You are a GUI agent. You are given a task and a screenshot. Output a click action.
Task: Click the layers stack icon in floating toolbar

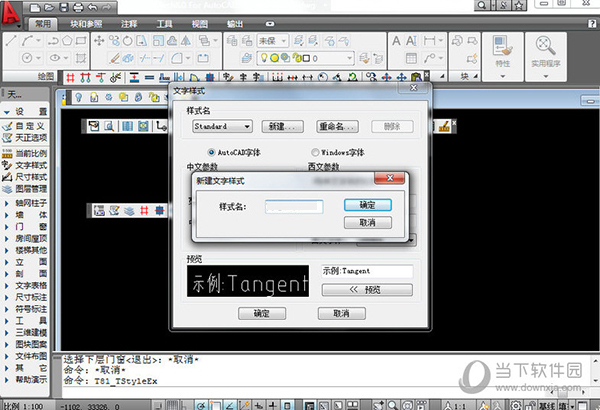click(x=129, y=211)
